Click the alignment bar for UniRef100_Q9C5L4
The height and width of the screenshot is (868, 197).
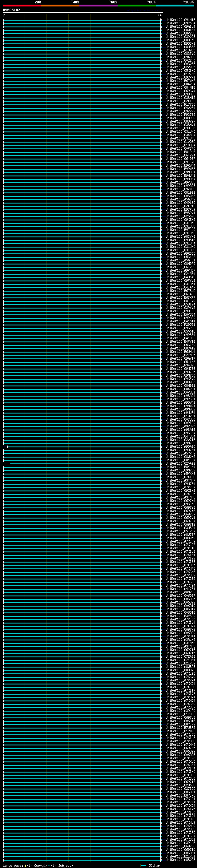pyautogui.click(x=82, y=23)
